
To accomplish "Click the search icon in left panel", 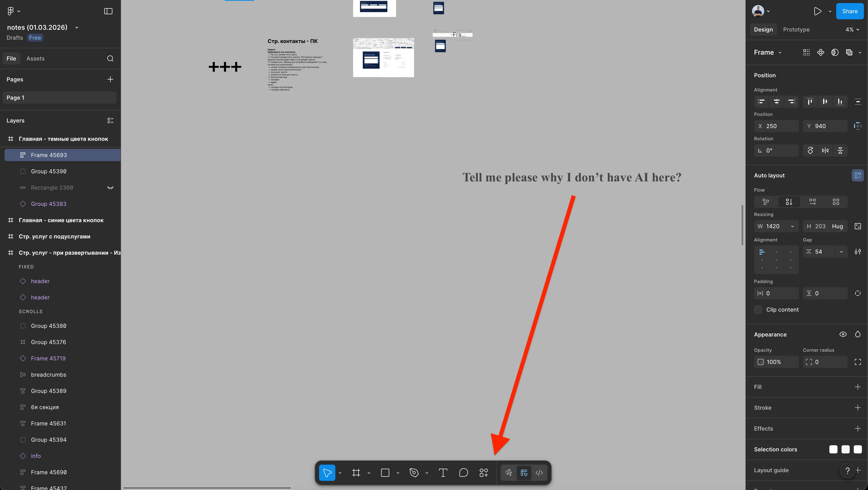I will [x=110, y=59].
